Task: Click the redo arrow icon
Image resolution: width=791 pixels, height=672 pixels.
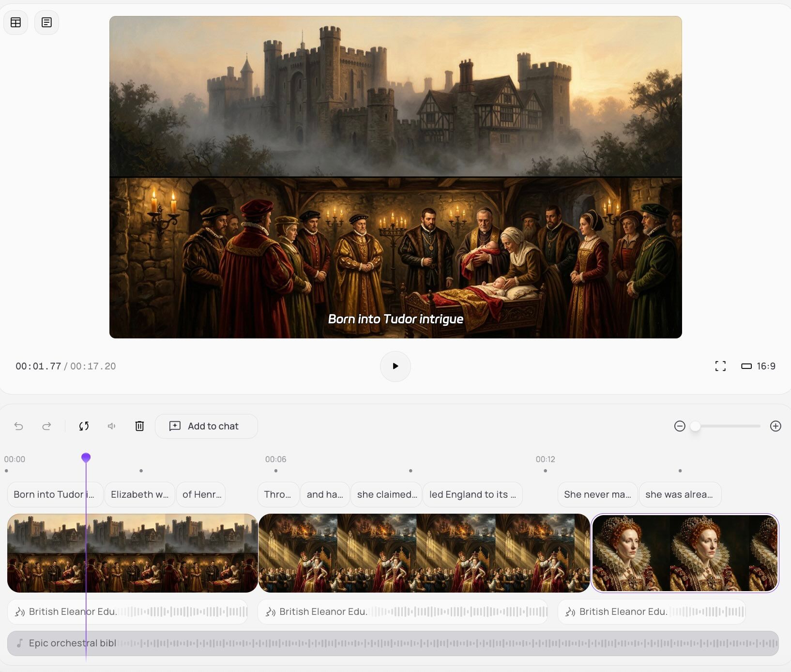Action: coord(46,426)
